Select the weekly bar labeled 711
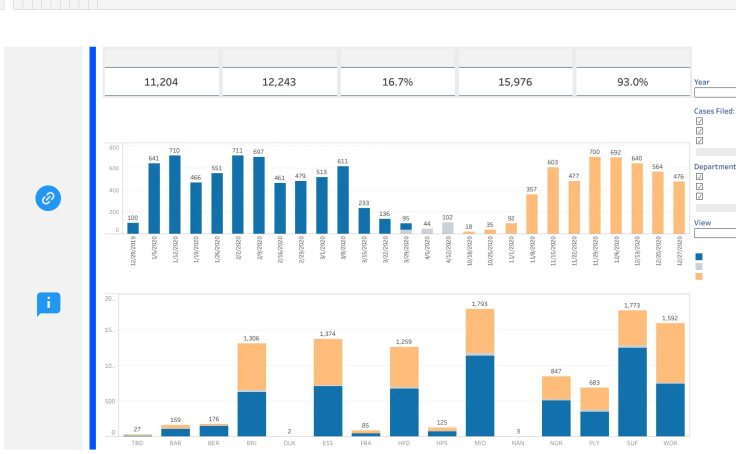736x454 pixels. (238, 194)
